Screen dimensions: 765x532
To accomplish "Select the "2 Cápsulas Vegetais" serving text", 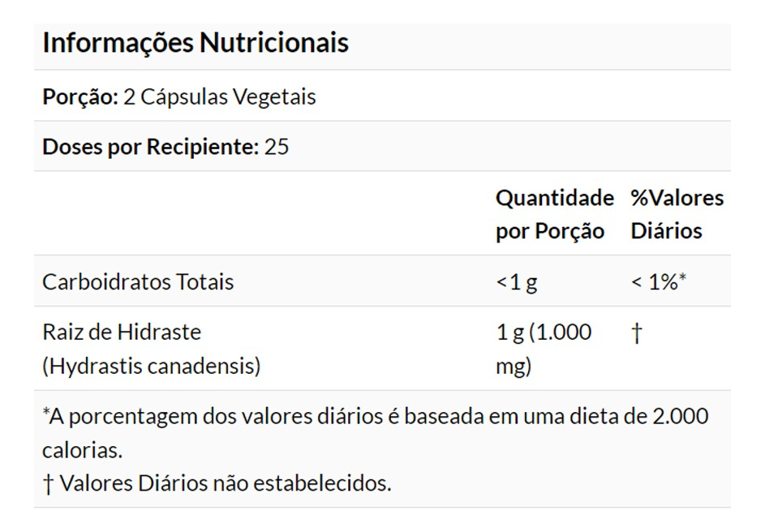I will click(220, 97).
